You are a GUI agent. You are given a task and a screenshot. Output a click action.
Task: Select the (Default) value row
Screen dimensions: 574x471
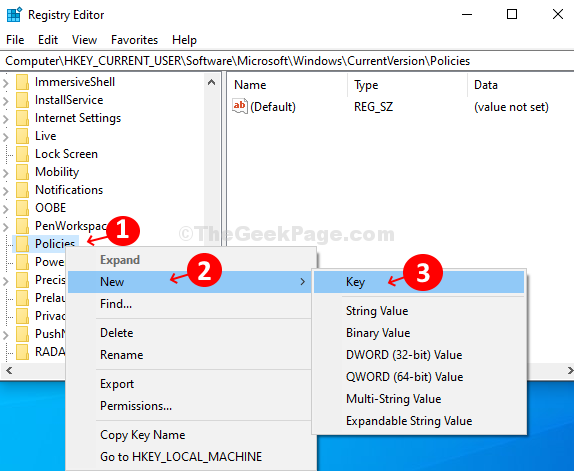click(x=399, y=107)
